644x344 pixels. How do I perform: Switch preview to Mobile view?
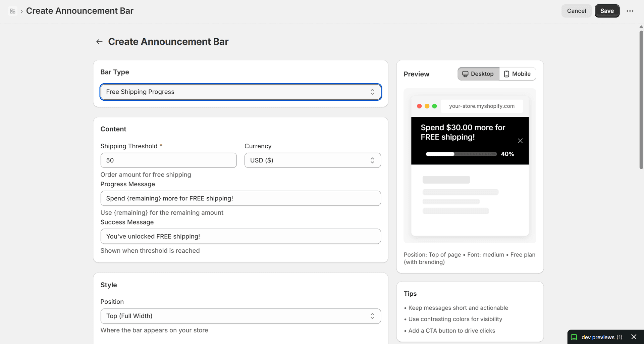(518, 73)
